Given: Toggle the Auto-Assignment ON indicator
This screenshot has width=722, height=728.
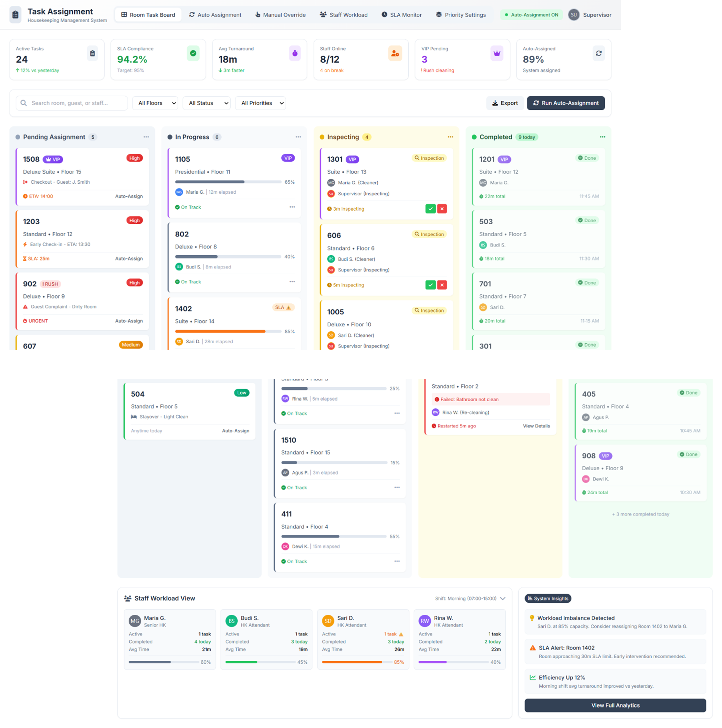Looking at the screenshot, I should pos(531,15).
